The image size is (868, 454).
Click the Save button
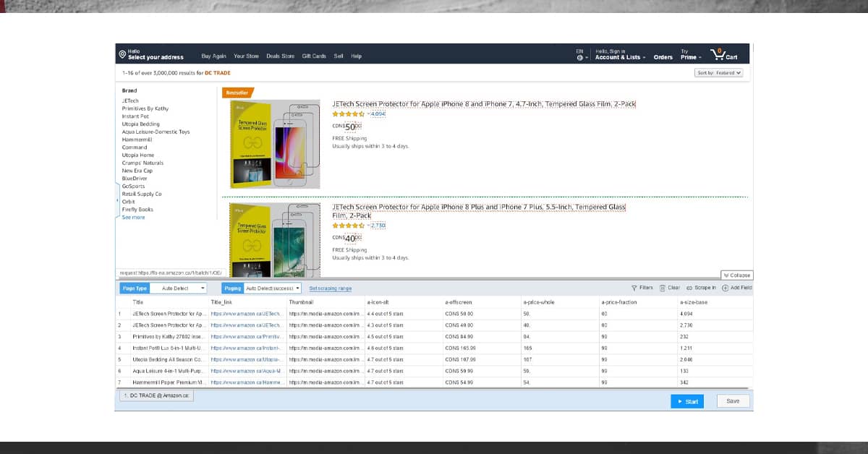[733, 401]
